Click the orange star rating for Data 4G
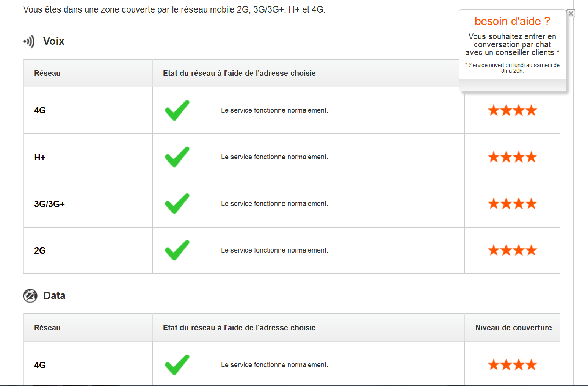The height and width of the screenshot is (386, 588). click(512, 365)
